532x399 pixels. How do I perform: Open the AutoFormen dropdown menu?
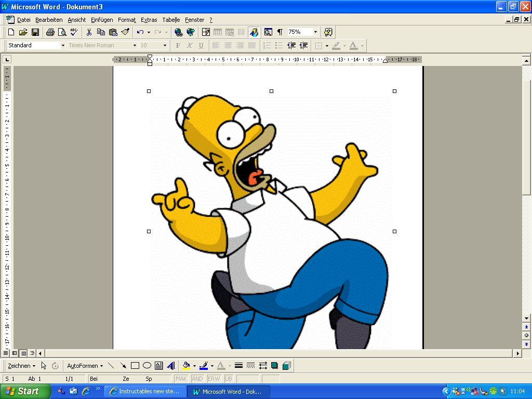tap(85, 366)
